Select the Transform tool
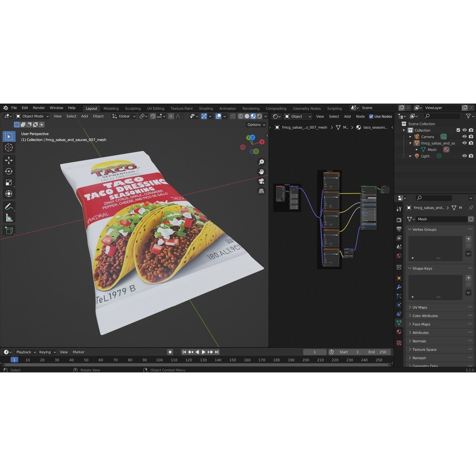Image resolution: width=476 pixels, height=476 pixels. tap(9, 193)
